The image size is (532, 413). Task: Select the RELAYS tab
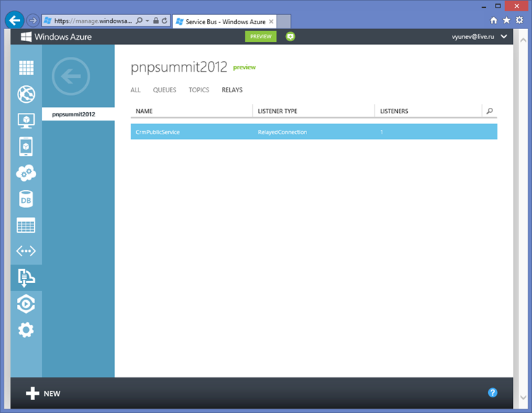click(232, 90)
